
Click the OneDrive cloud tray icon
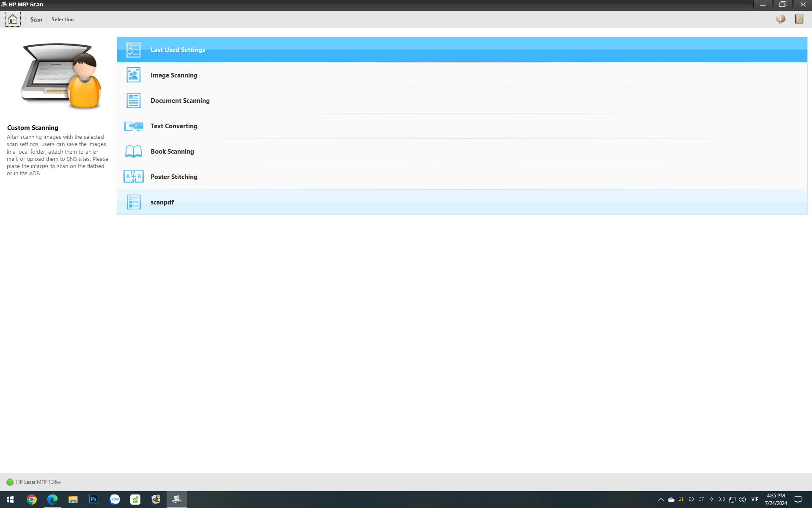tap(671, 500)
